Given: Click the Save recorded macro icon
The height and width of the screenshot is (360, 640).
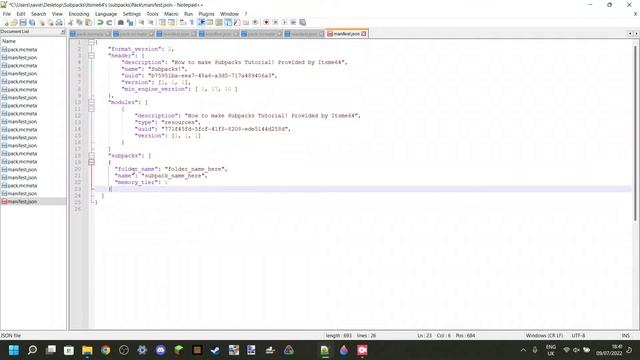Looking at the screenshot, I should pos(302,22).
